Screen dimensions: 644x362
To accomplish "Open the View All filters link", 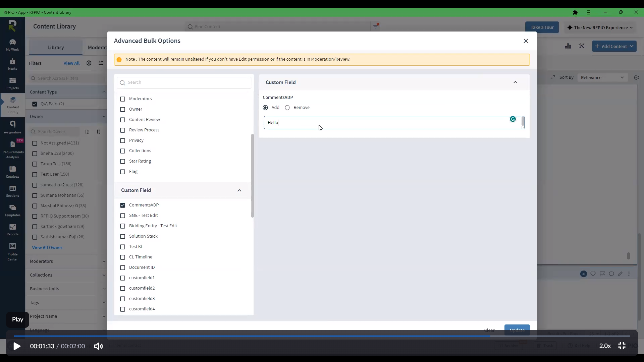I will pyautogui.click(x=71, y=63).
